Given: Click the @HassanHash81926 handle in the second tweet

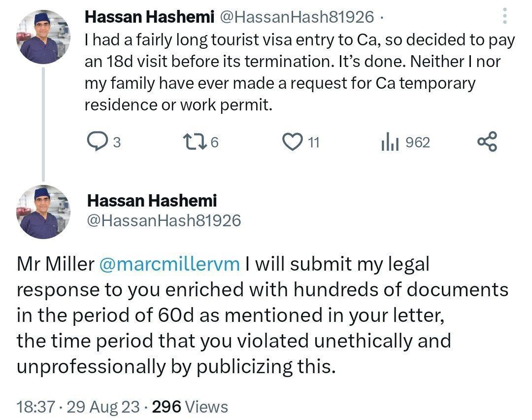Looking at the screenshot, I should tap(164, 220).
